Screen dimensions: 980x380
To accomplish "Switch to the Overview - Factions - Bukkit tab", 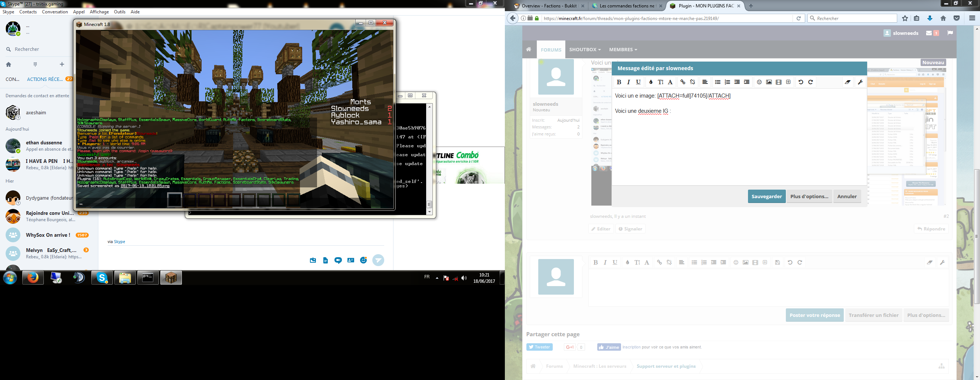I will 549,6.
